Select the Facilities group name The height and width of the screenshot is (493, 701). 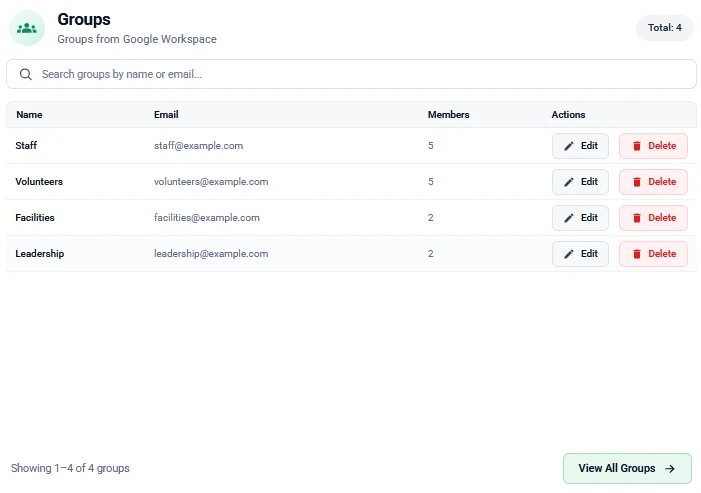pos(35,218)
